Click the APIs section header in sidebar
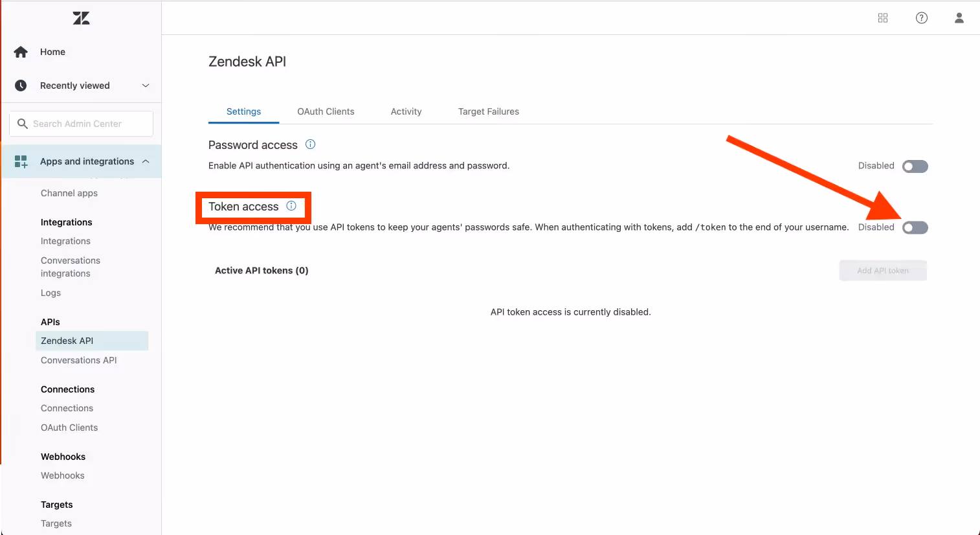980x535 pixels. click(50, 322)
